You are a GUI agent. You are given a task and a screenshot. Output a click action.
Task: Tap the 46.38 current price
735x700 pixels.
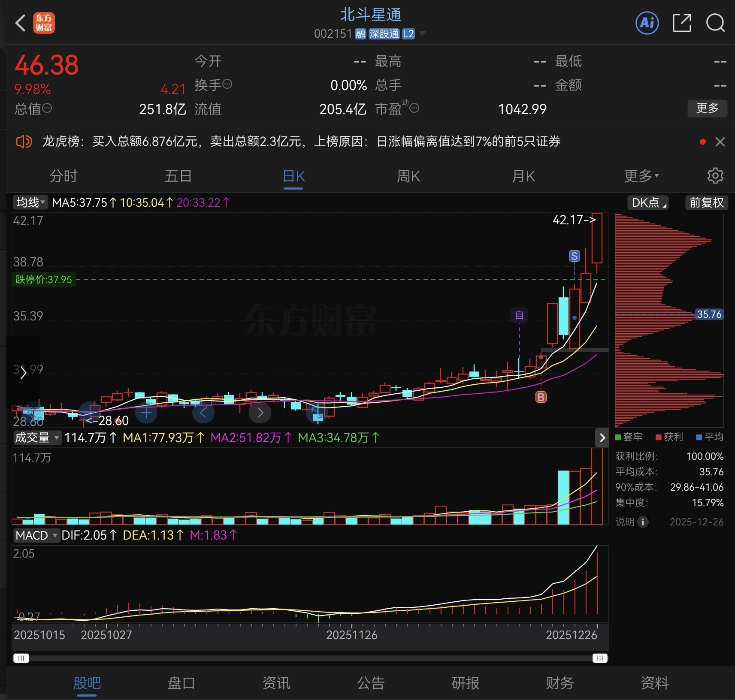[x=47, y=65]
